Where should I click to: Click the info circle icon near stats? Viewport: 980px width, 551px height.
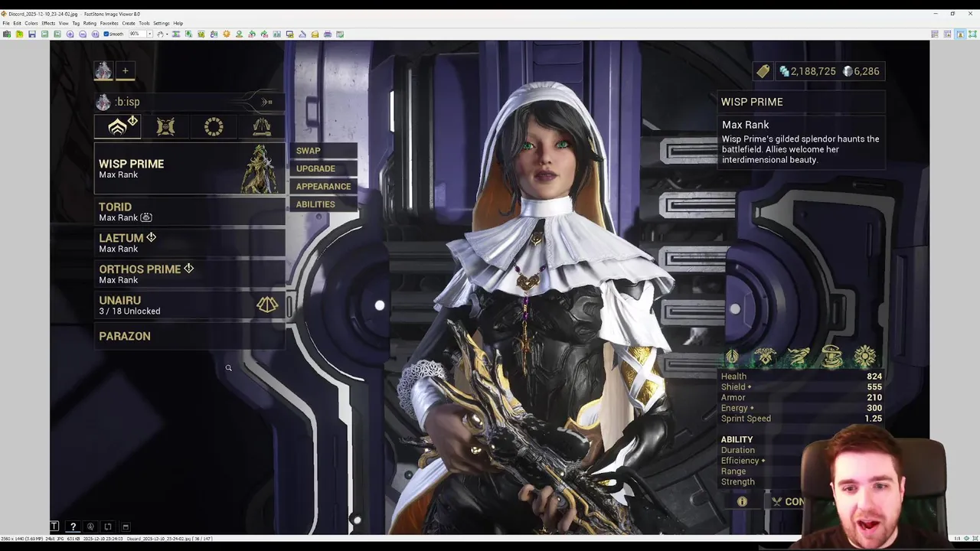coord(742,501)
